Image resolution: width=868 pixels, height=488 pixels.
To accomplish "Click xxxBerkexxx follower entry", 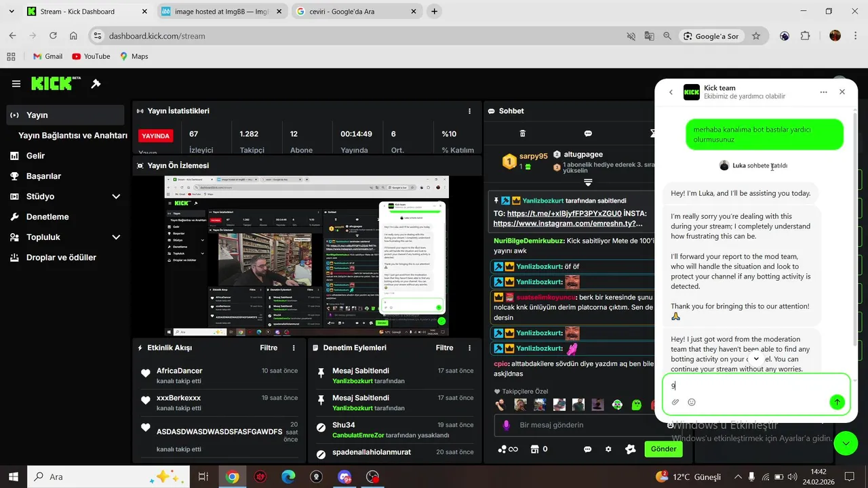I will [x=178, y=398].
